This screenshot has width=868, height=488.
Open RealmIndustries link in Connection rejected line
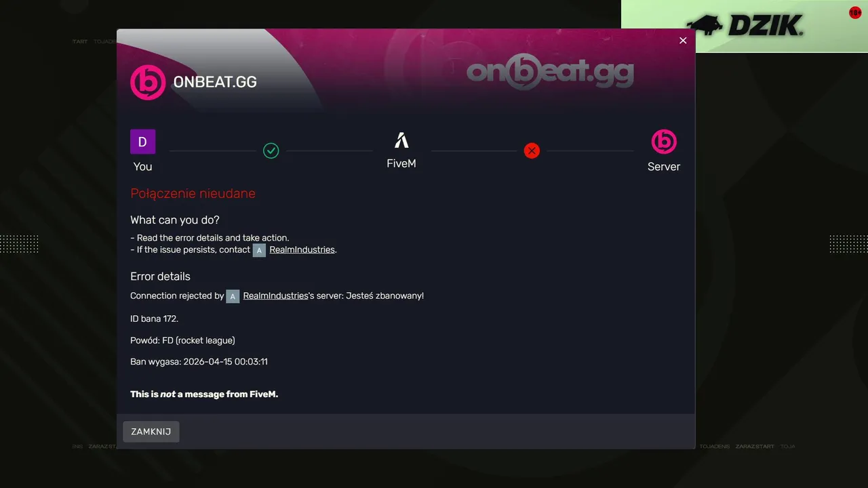275,296
